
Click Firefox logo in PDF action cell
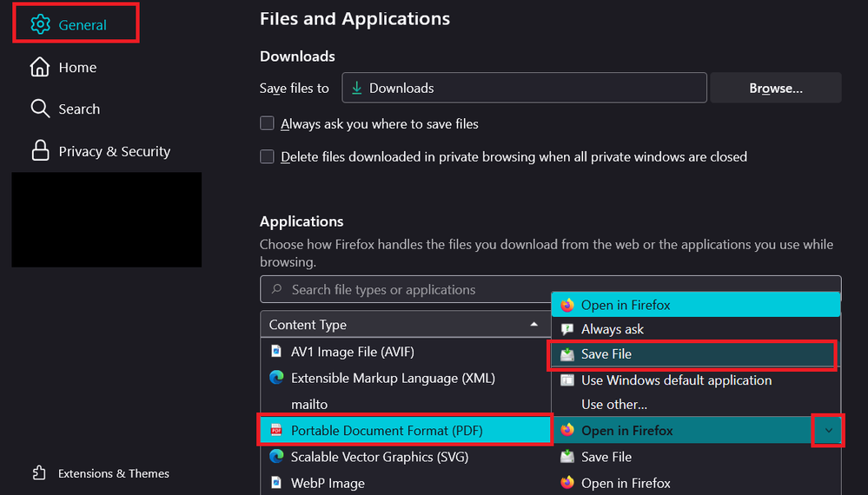[567, 430]
